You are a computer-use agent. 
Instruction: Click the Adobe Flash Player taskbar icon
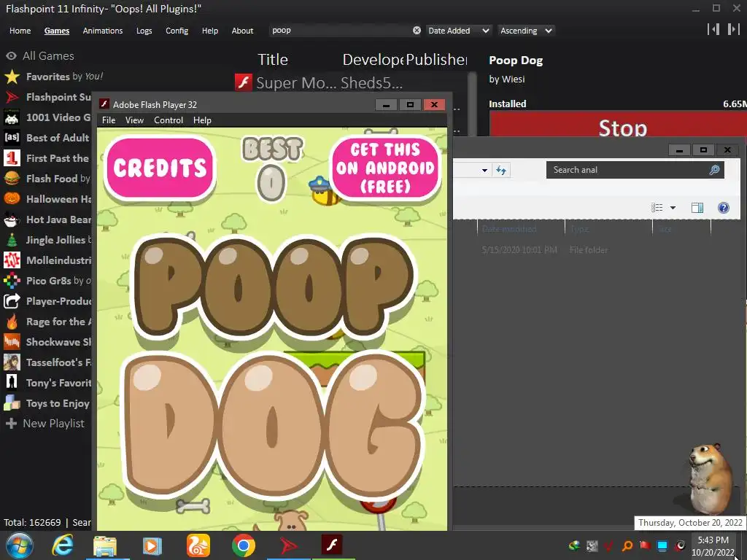tap(332, 545)
